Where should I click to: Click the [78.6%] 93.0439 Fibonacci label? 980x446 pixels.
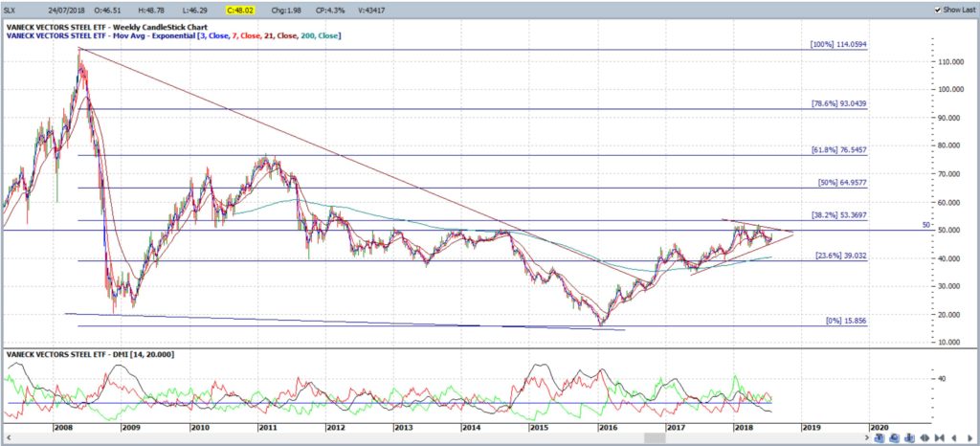point(838,103)
